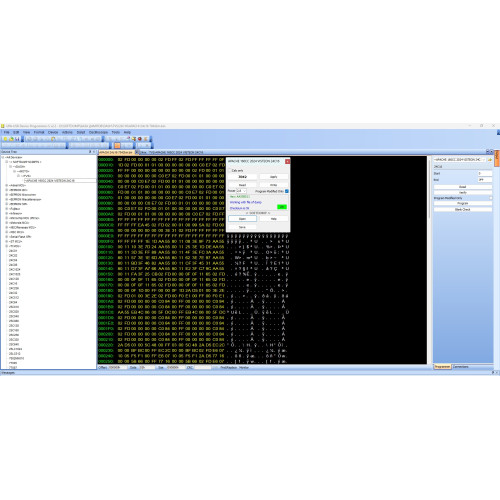
Task: Click the Apply button in the dialog
Action: point(274,177)
